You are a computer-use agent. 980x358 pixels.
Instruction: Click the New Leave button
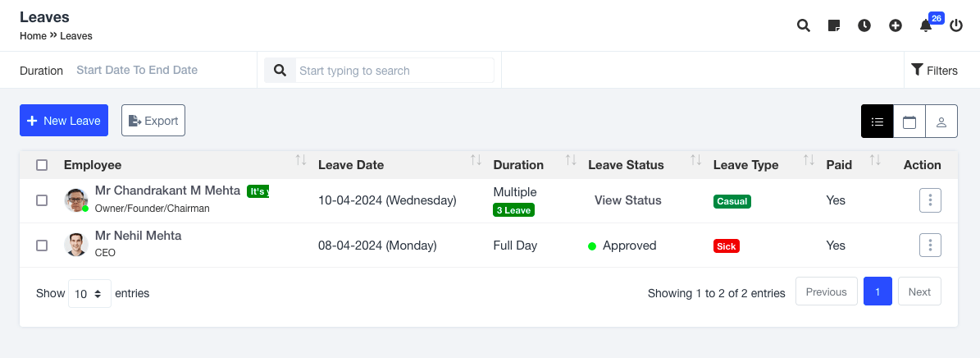point(64,121)
